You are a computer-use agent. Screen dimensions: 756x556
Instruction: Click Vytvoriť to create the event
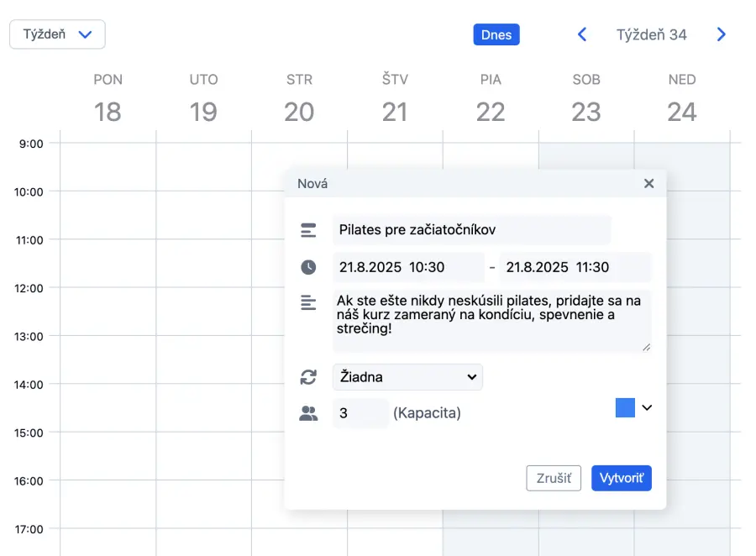coord(621,478)
